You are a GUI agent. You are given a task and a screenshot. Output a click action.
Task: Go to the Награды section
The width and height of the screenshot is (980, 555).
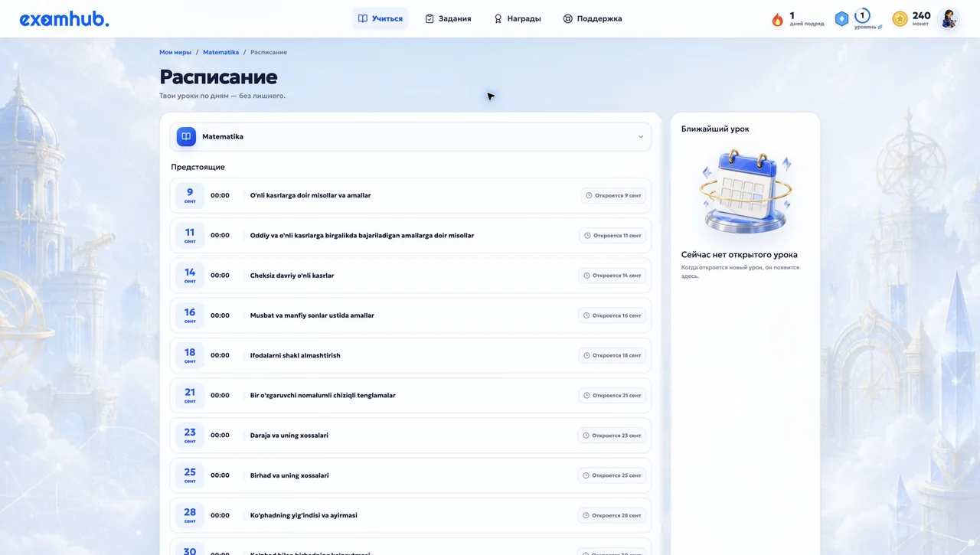click(517, 18)
